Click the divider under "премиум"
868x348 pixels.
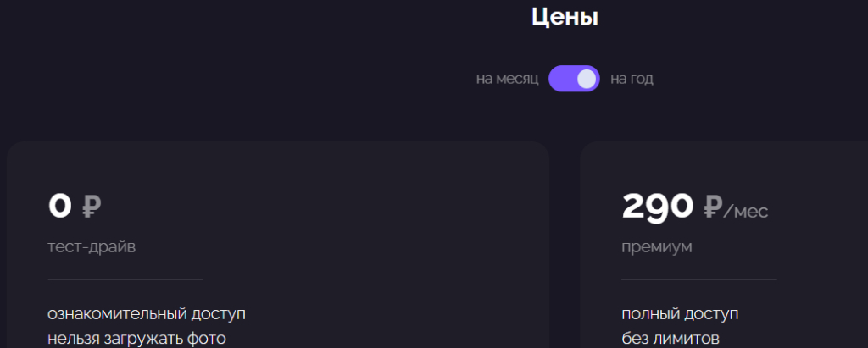point(698,279)
